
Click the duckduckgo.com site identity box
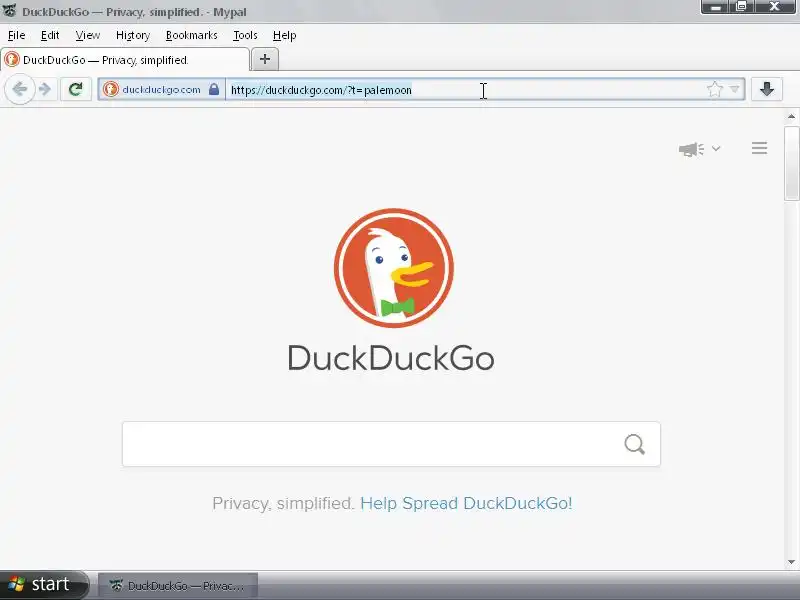[x=161, y=89]
